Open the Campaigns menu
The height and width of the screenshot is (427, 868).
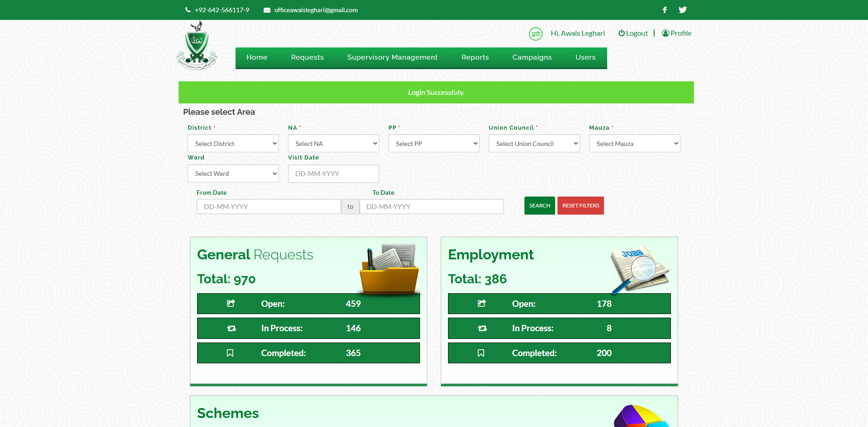(x=532, y=57)
